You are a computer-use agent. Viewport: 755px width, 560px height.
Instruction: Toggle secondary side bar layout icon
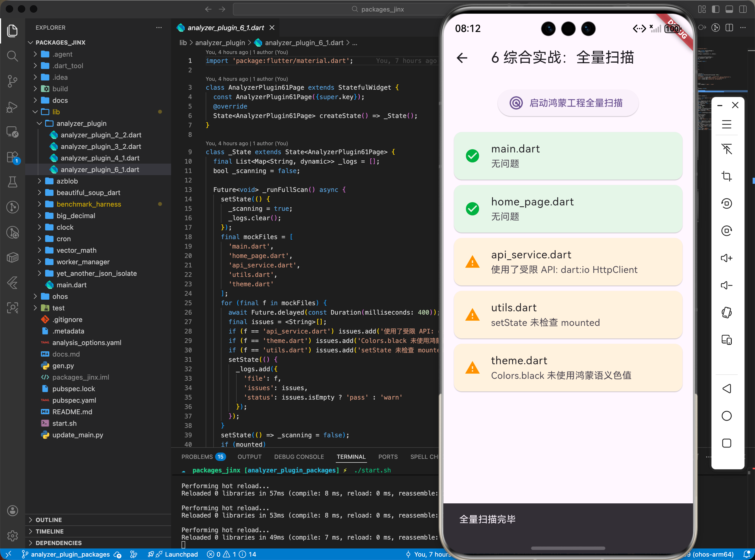click(742, 9)
